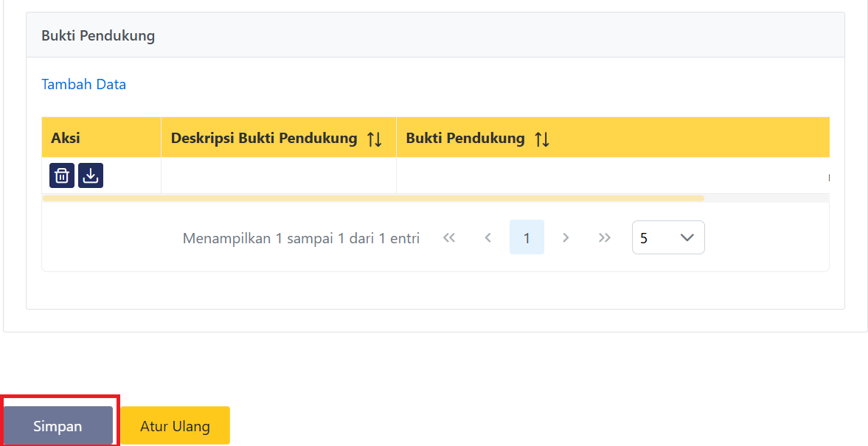Go to the previous page of entries

point(487,237)
